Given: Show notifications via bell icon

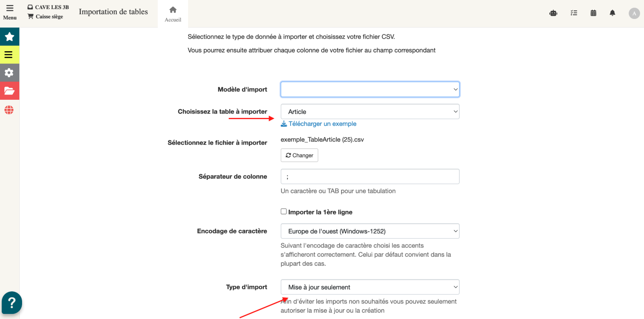Looking at the screenshot, I should (x=612, y=13).
